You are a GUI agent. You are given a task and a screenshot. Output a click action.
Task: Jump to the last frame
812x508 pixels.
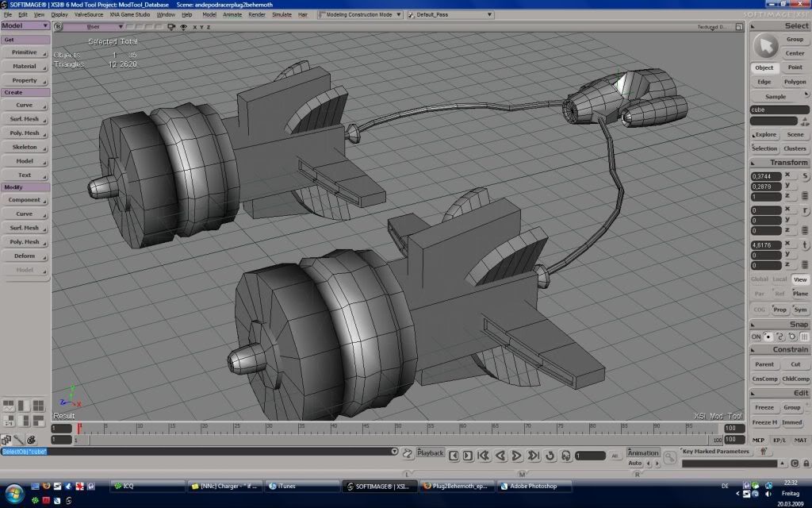[534, 456]
